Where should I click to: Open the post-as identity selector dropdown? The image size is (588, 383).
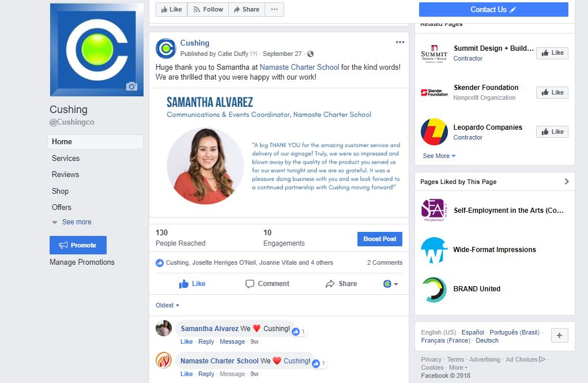390,284
